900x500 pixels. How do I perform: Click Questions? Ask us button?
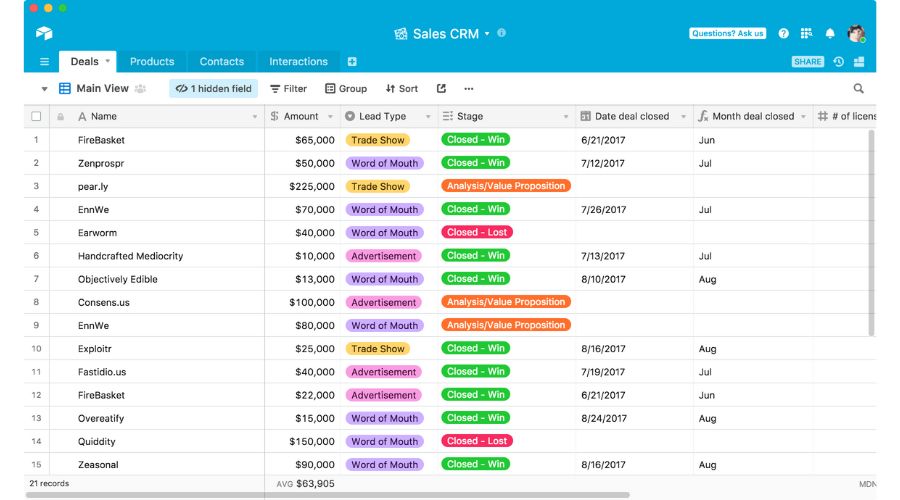(x=728, y=33)
